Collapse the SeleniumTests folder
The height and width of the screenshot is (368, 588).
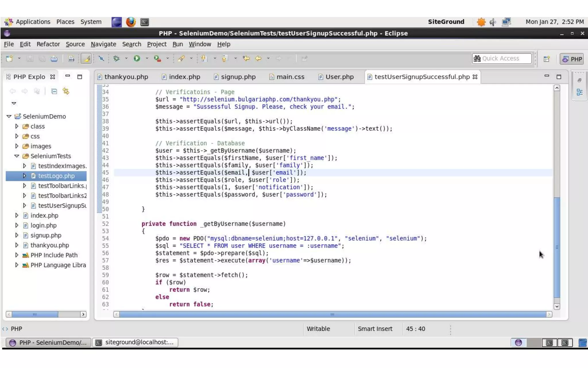17,156
